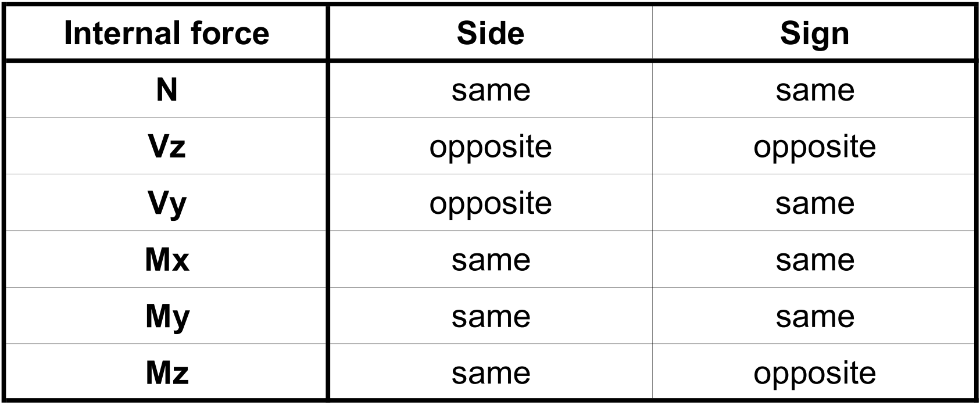
Task: Select the N row label cell
Action: 167,90
